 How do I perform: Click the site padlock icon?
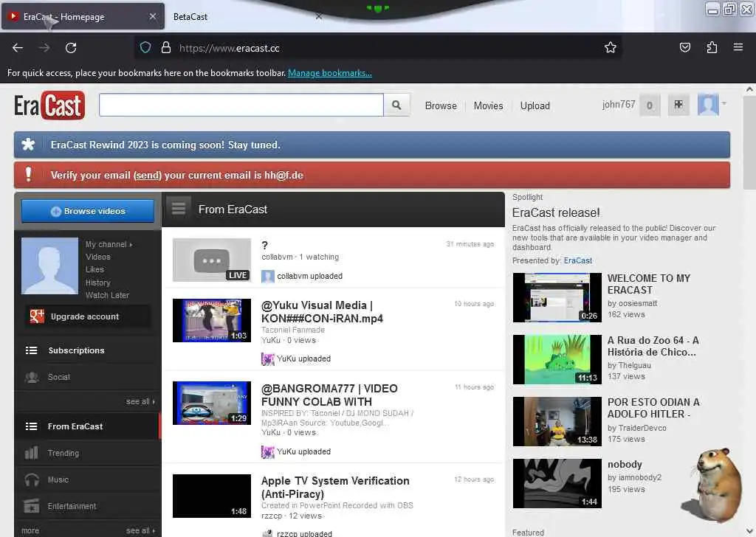click(166, 48)
